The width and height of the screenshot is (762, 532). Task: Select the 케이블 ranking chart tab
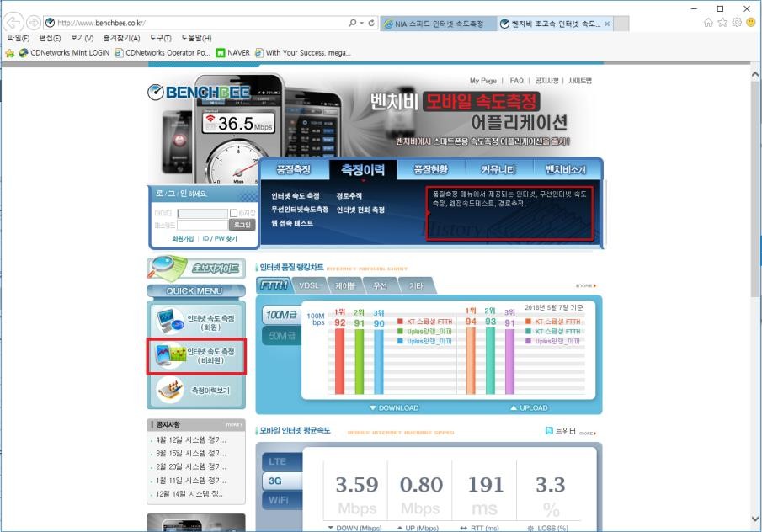[345, 285]
